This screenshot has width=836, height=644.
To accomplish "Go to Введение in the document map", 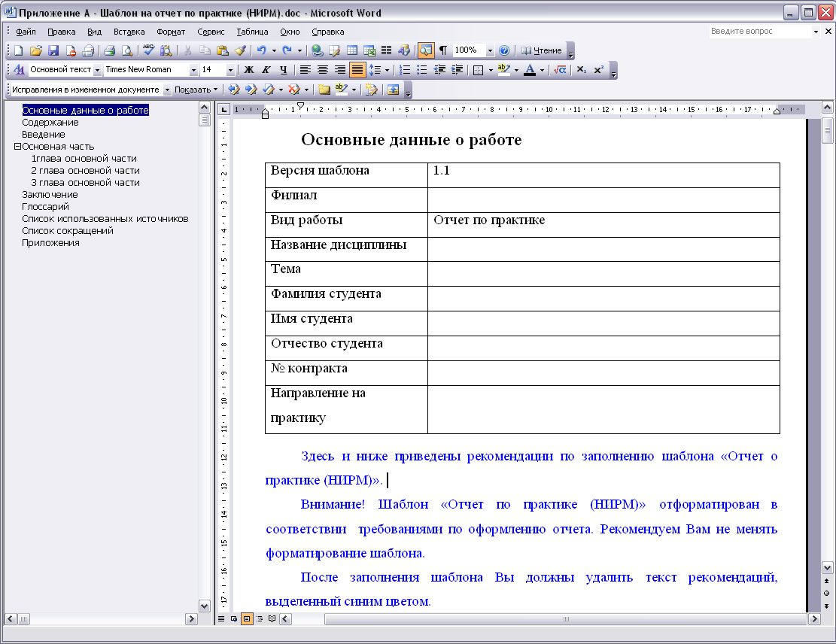I will coord(43,135).
